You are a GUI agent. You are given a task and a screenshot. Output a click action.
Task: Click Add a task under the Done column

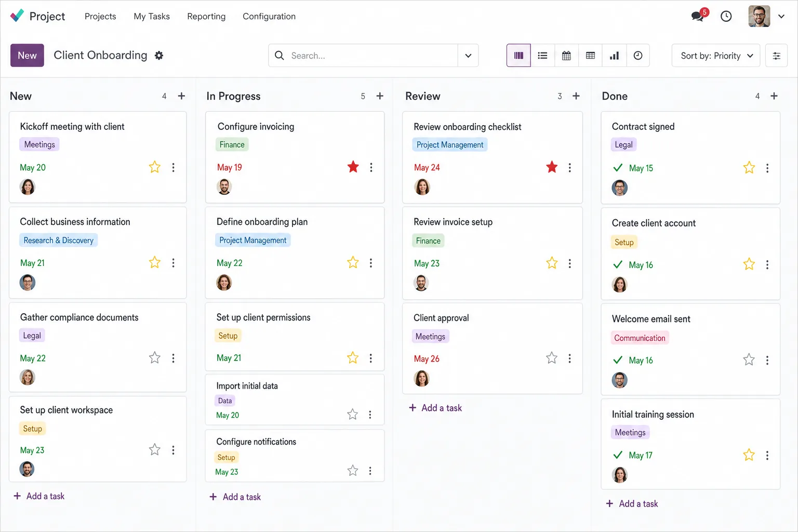(x=632, y=503)
